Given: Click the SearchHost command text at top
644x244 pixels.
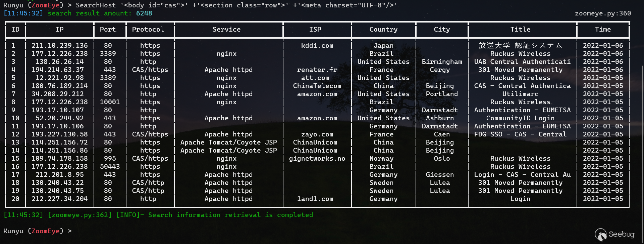Looking at the screenshot, I should click(96, 5).
